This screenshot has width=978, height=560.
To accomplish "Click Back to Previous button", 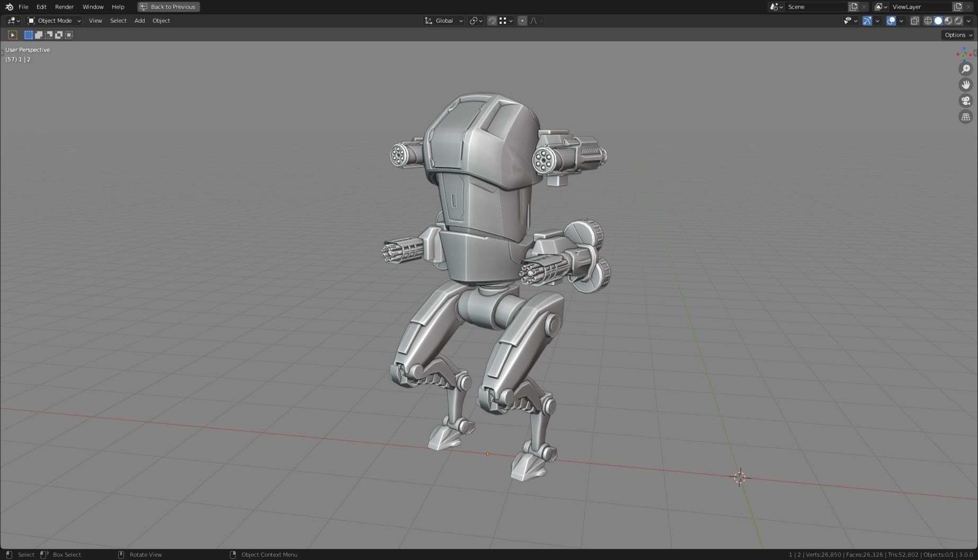I will coord(168,7).
